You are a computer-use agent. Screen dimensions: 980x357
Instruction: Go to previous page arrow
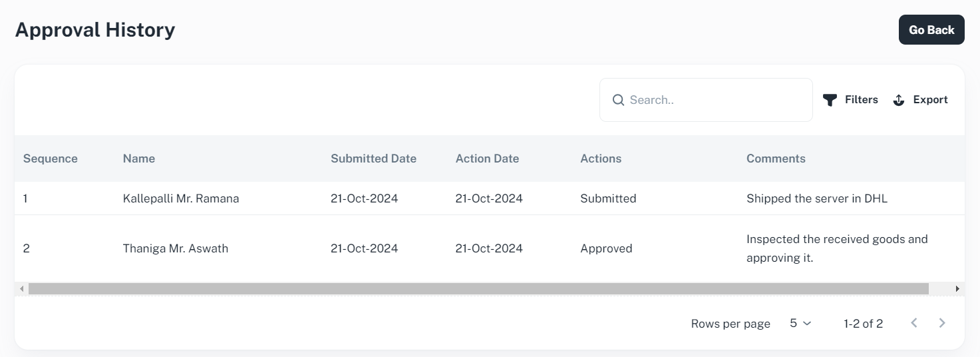pyautogui.click(x=914, y=323)
